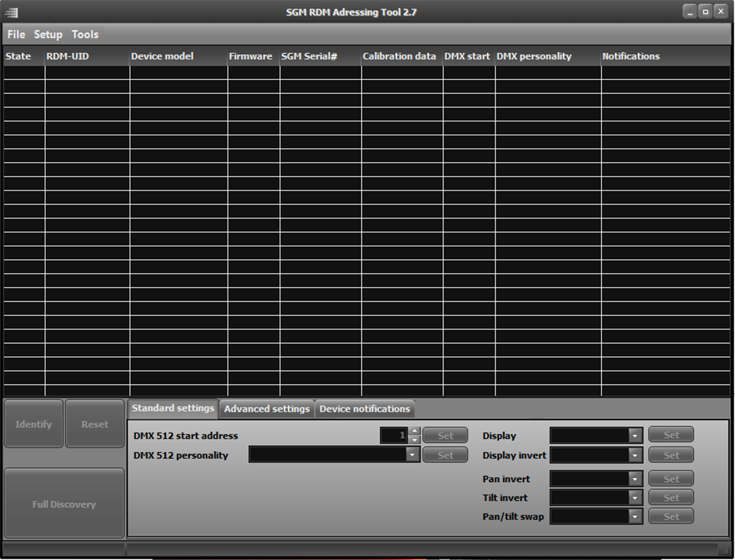Image resolution: width=735 pixels, height=560 pixels.
Task: Click the stepper up arrow for DMX start address
Action: tap(415, 430)
